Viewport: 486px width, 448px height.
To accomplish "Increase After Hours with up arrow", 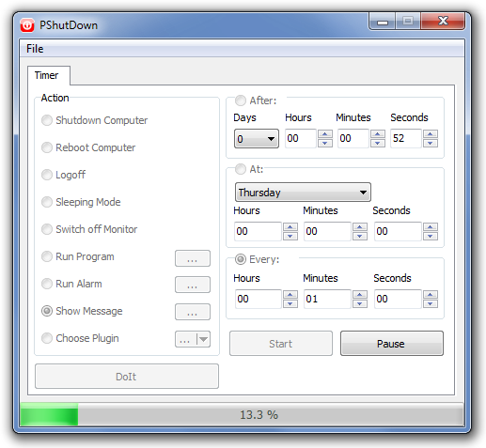I will point(325,134).
